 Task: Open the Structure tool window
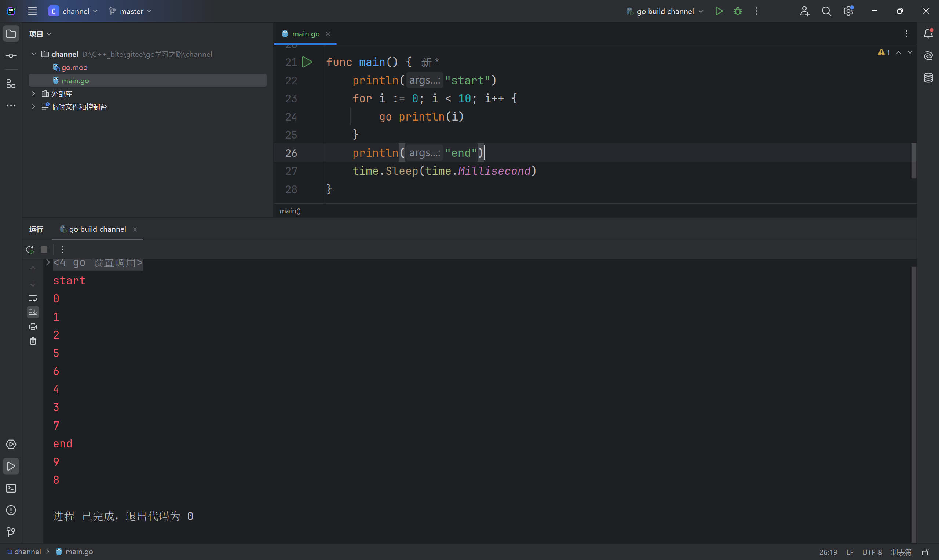tap(11, 84)
